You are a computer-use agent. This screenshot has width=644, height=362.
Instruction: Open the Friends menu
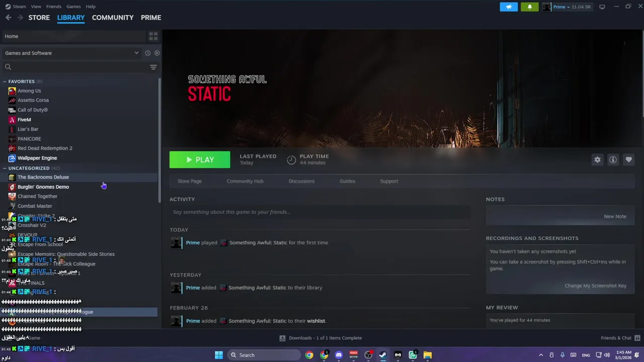(54, 7)
